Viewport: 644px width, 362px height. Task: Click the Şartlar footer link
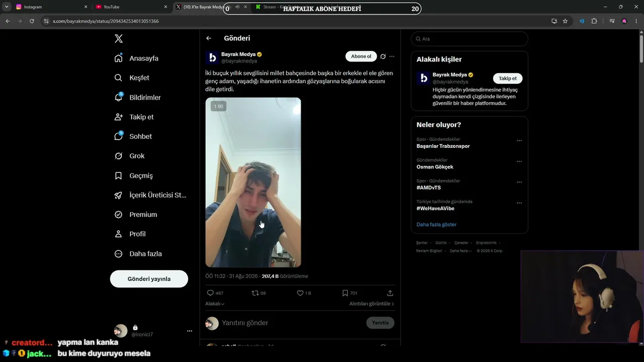[x=422, y=243]
